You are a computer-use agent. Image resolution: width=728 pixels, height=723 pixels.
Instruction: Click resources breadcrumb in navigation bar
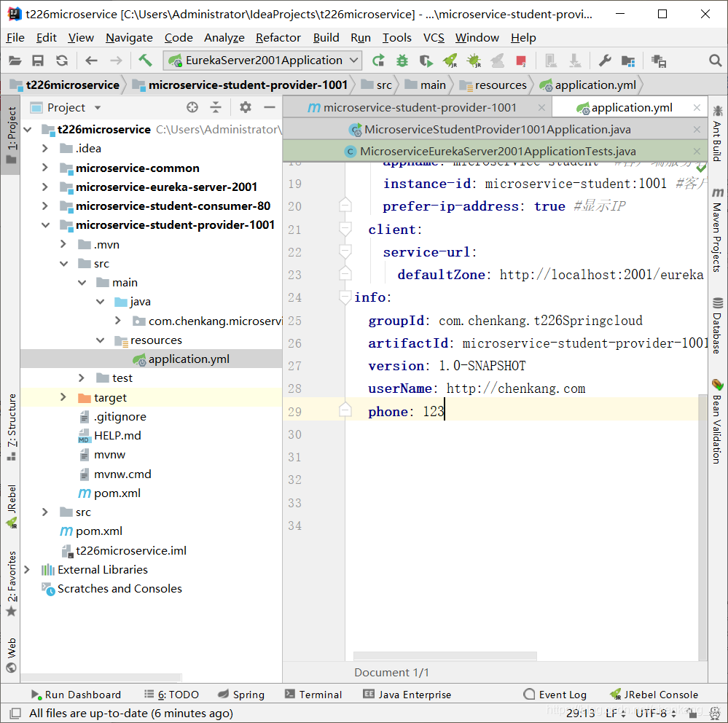pyautogui.click(x=493, y=85)
